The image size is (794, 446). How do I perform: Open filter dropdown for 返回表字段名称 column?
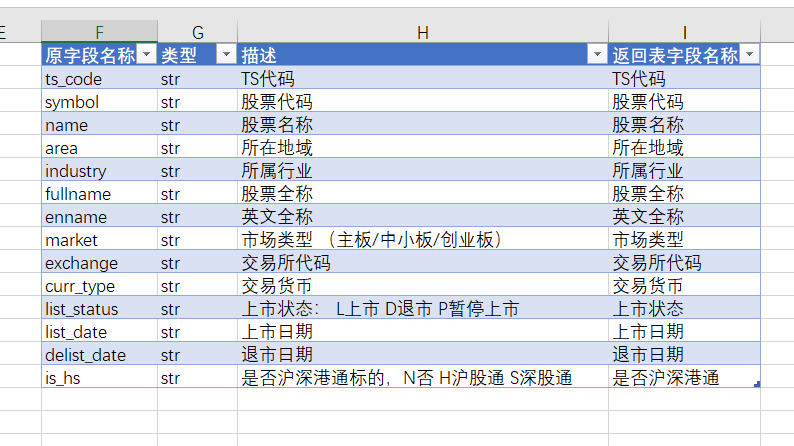point(749,54)
